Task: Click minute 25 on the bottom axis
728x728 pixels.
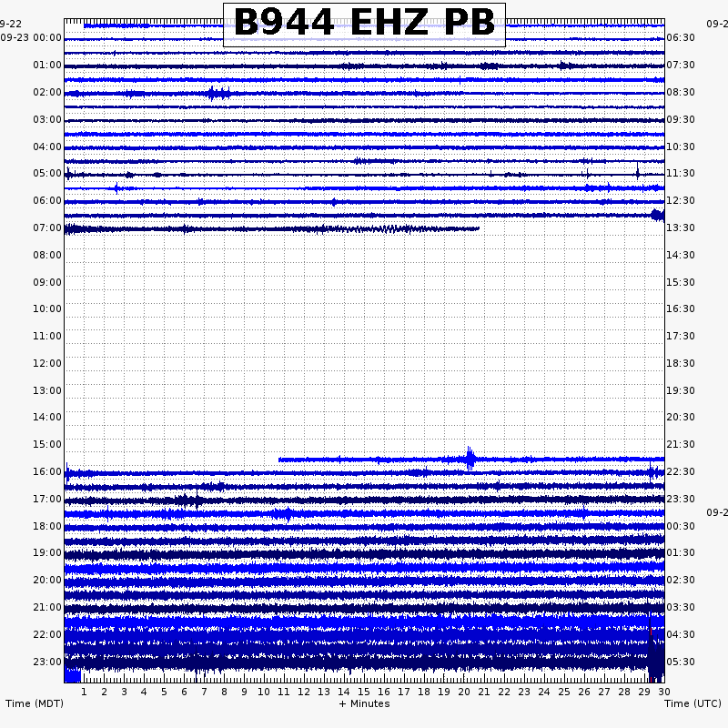Action: 564,692
